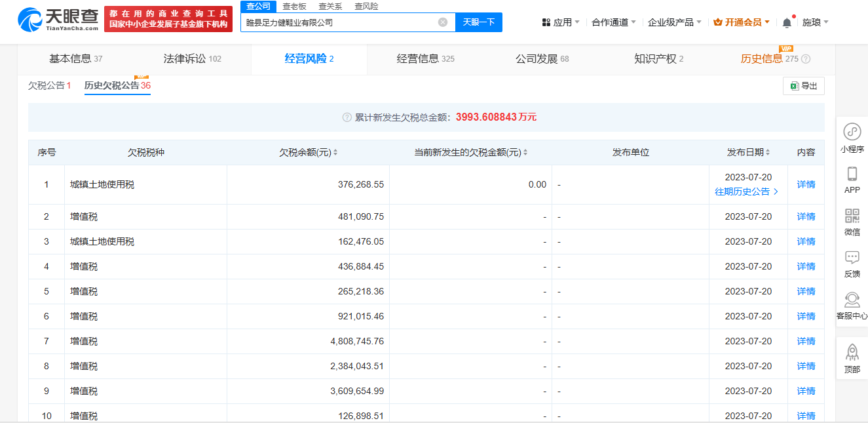This screenshot has height=423, width=868.
Task: Open the 法律诉讼 102 tab
Action: pyautogui.click(x=192, y=59)
